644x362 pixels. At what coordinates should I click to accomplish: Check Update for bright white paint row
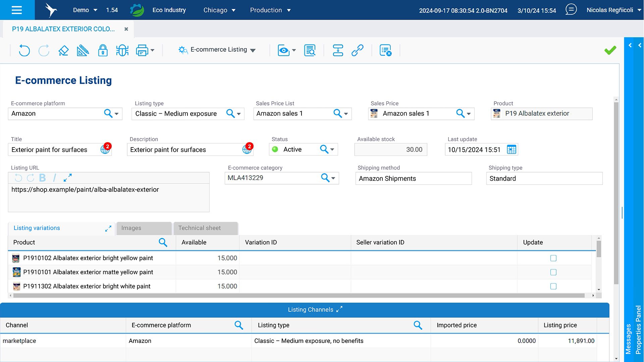pyautogui.click(x=553, y=286)
